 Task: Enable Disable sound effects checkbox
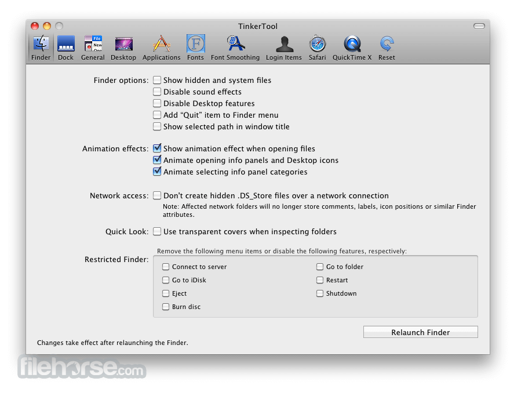point(156,92)
